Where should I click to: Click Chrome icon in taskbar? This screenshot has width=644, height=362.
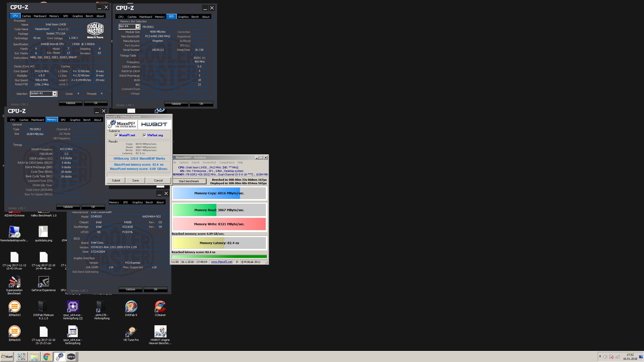click(47, 356)
